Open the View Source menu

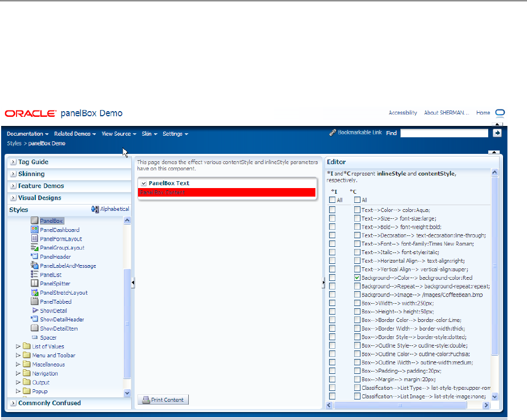(x=119, y=133)
